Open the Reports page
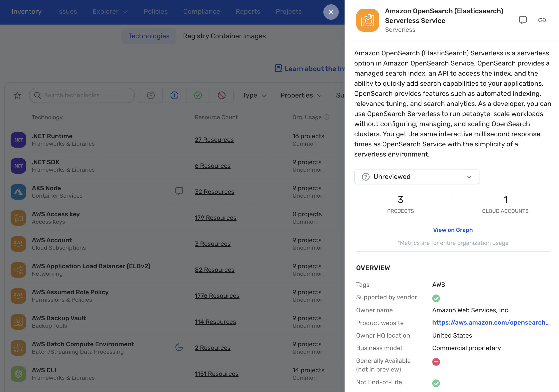Image resolution: width=559 pixels, height=392 pixels. tap(248, 11)
